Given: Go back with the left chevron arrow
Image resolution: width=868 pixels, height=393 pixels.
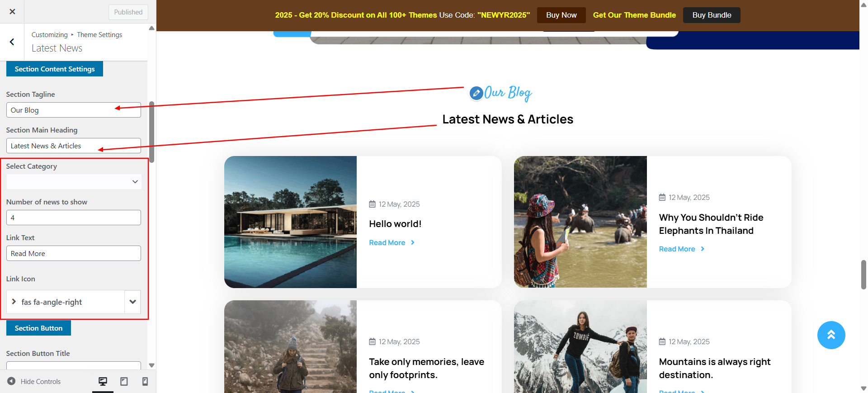Looking at the screenshot, I should [12, 42].
